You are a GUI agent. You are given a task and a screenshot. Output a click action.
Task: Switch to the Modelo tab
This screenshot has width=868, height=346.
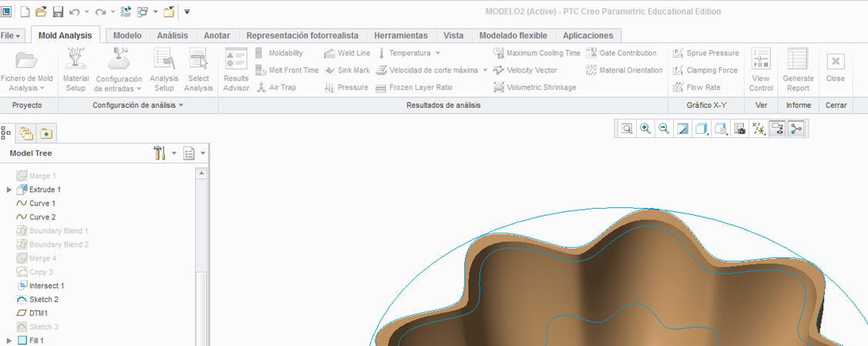pyautogui.click(x=127, y=35)
